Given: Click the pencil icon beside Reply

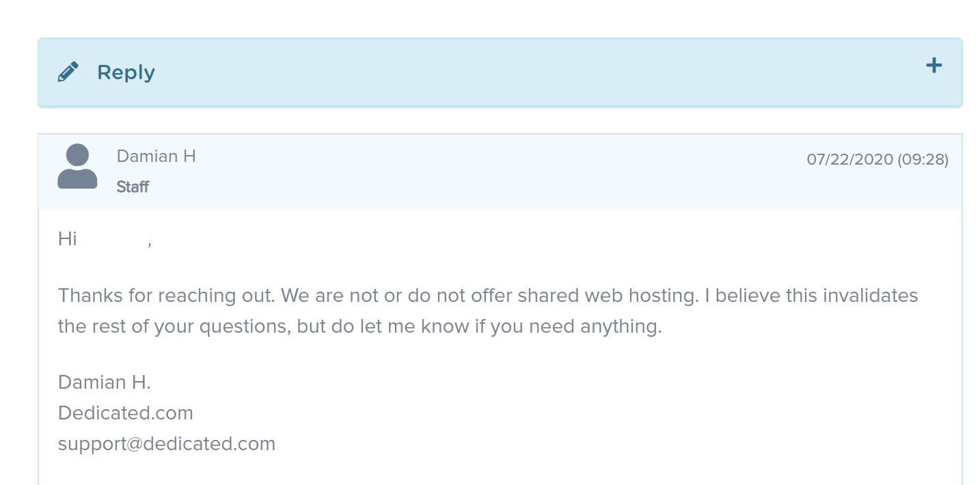Looking at the screenshot, I should 68,72.
